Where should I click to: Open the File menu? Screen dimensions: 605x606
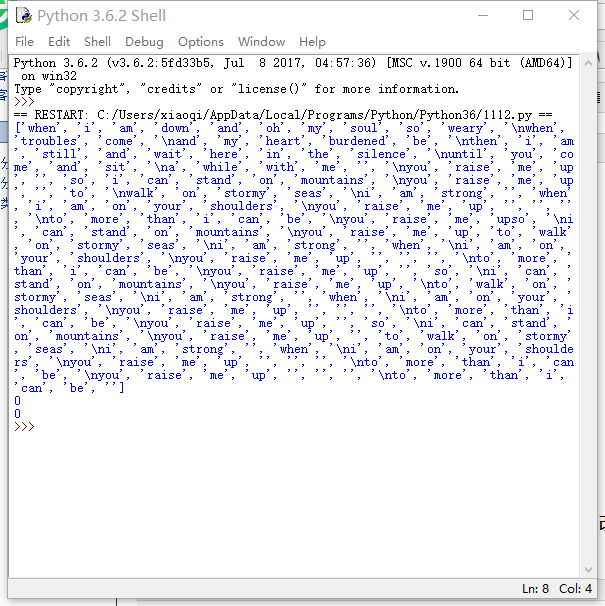pyautogui.click(x=24, y=41)
